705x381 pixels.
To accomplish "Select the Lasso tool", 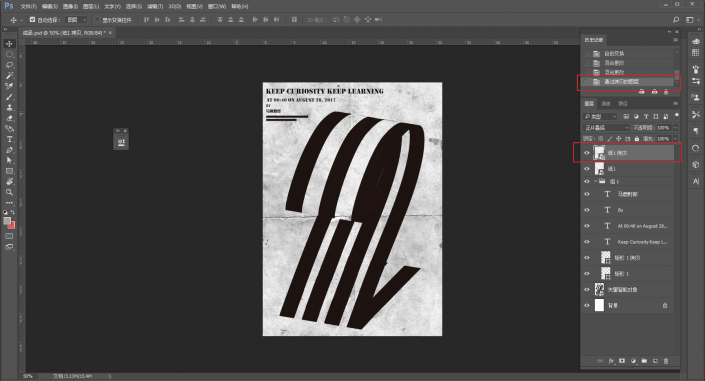I will click(x=9, y=65).
